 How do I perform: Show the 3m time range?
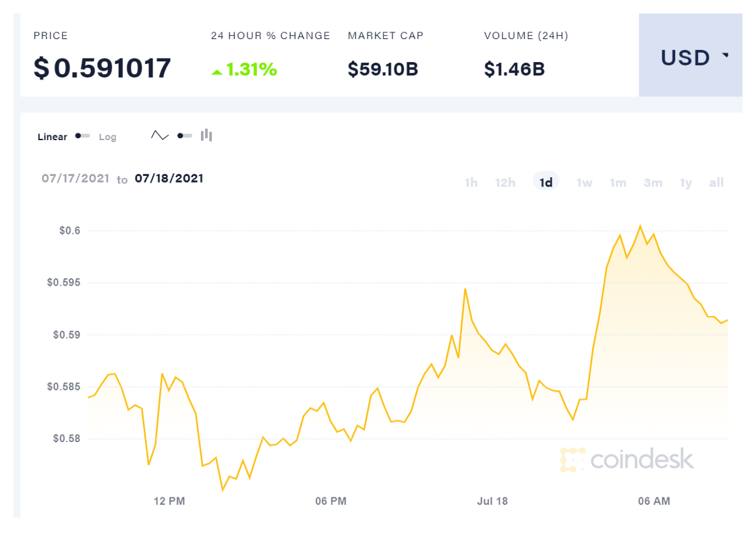(653, 183)
